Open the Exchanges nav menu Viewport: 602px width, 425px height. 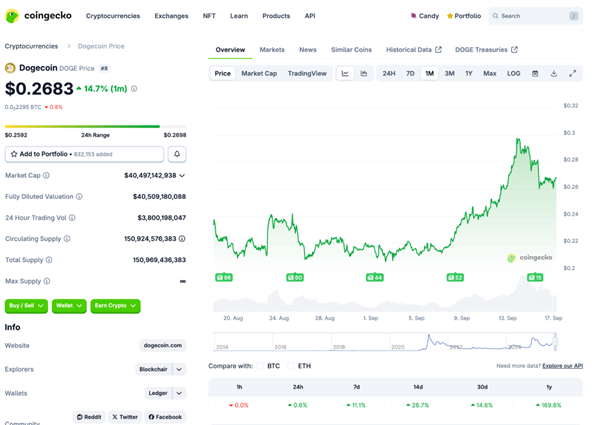tap(171, 16)
